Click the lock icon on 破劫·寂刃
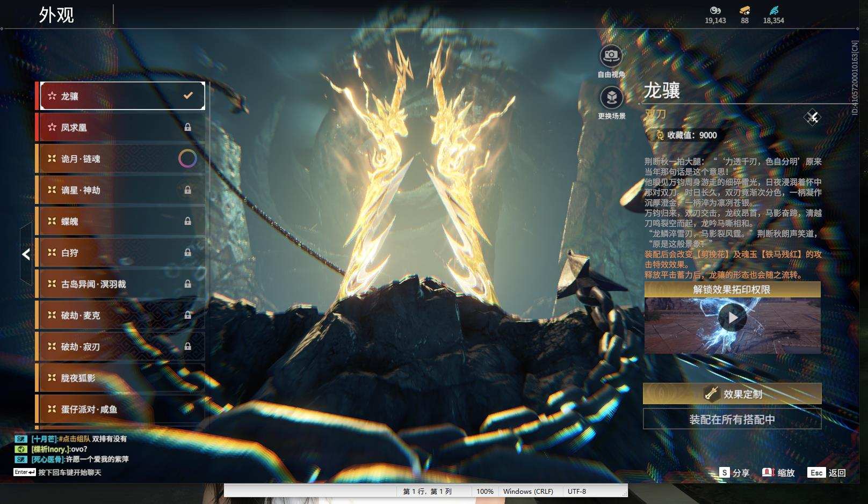Image resolution: width=868 pixels, height=504 pixels. point(187,346)
